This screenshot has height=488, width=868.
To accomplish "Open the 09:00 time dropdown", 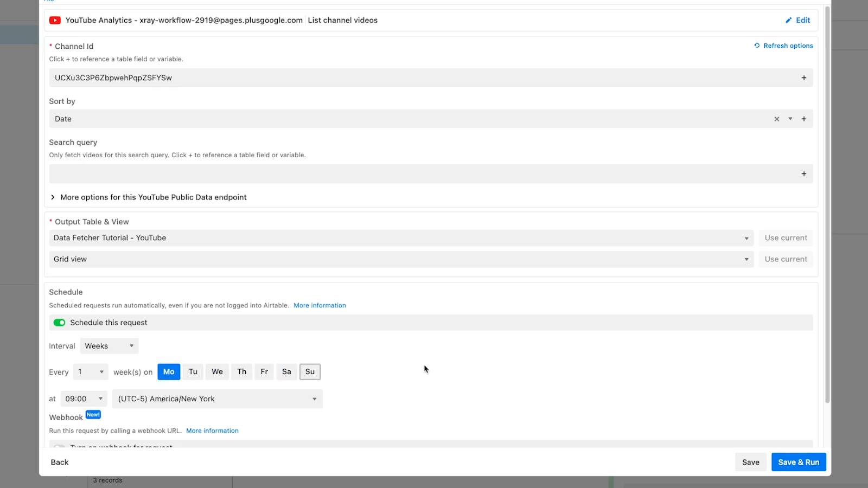I will click(84, 399).
